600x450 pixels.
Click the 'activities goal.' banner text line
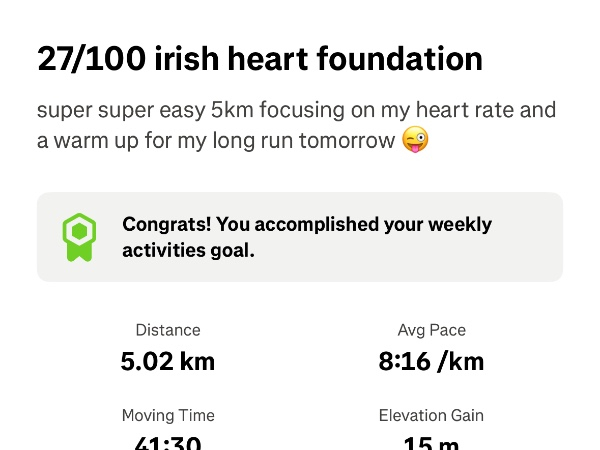tap(188, 250)
